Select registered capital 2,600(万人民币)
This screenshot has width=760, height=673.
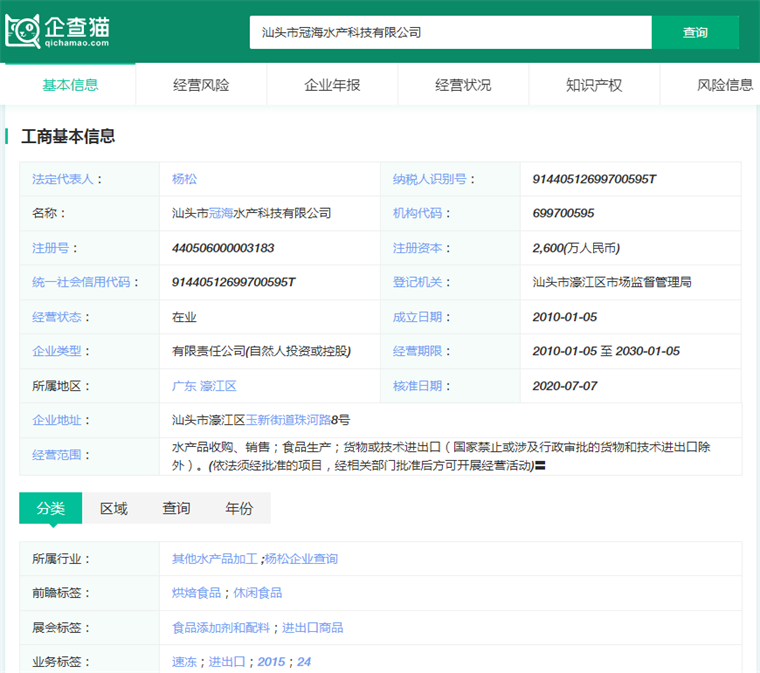[576, 248]
